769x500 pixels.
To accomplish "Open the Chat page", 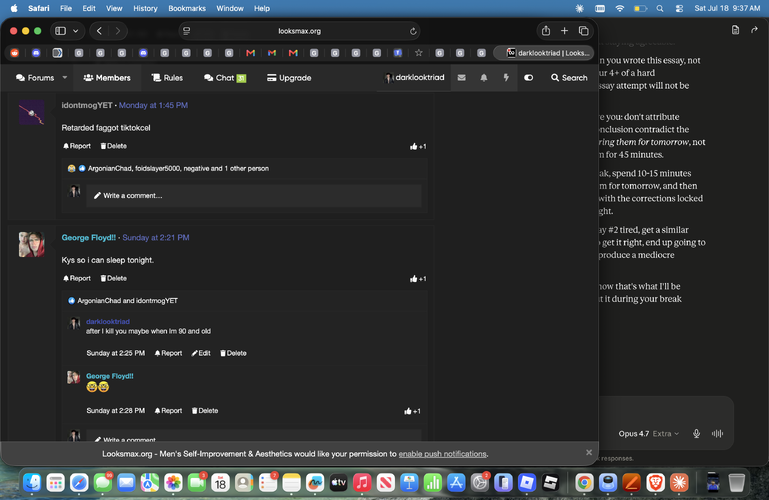I will pos(225,78).
